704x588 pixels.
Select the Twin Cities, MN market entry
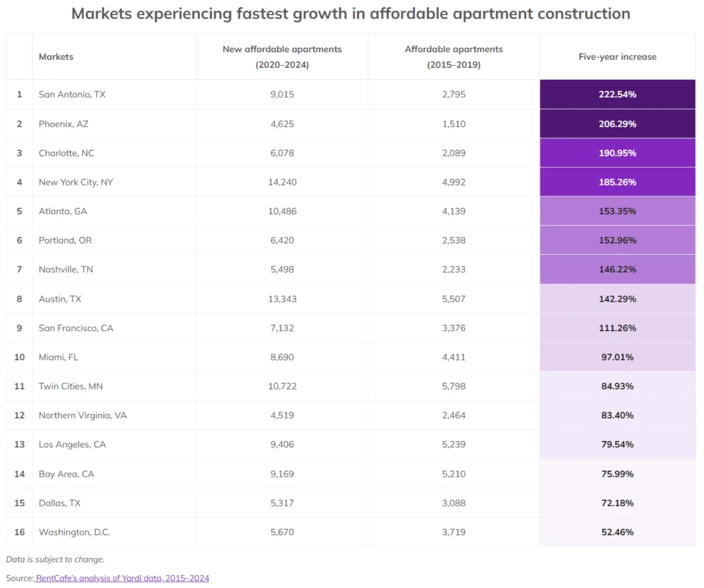[x=69, y=386]
